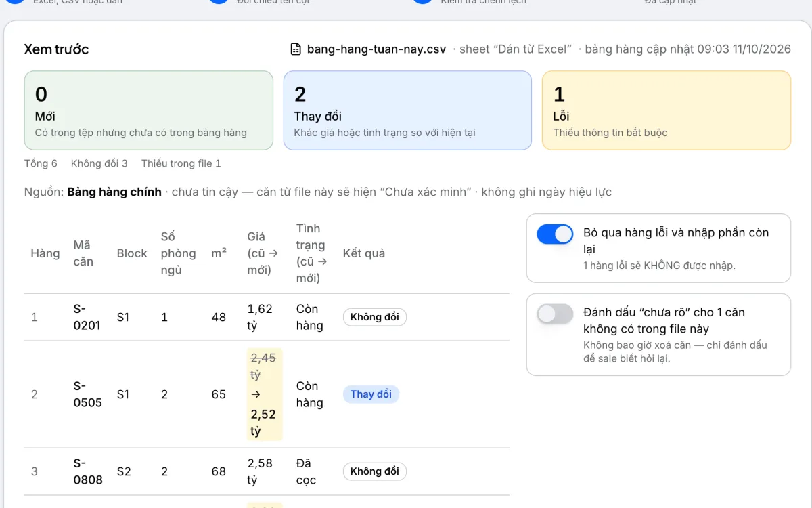812x508 pixels.
Task: Select unit code S-0808
Action: click(x=88, y=471)
